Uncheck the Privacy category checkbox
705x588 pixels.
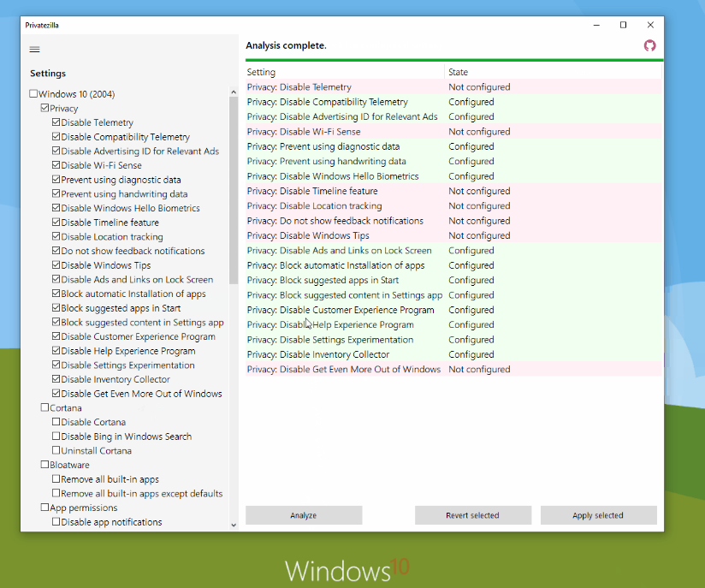(44, 108)
